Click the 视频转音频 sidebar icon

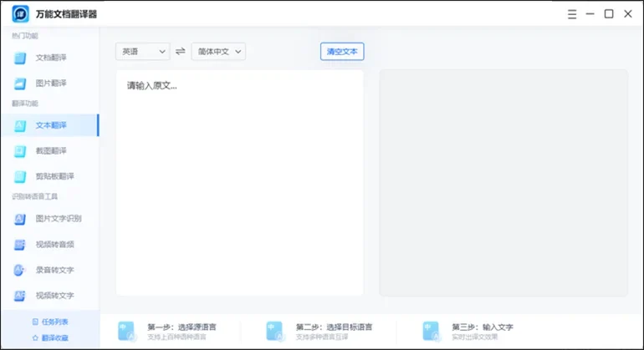point(20,245)
